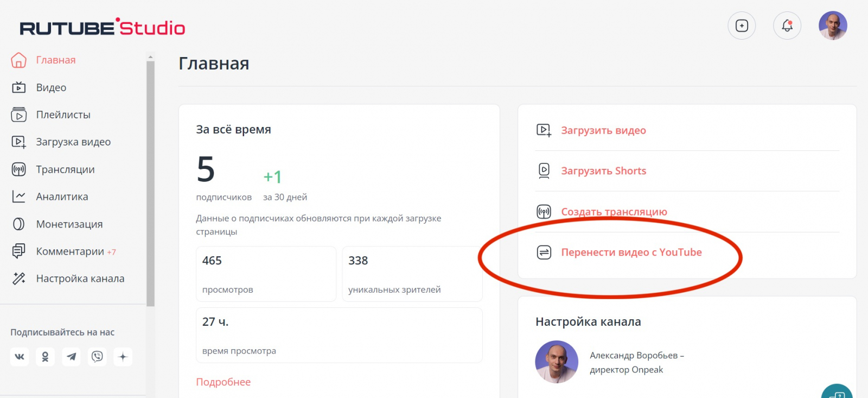
Task: Open the star-shaped social link icon
Action: 123,357
